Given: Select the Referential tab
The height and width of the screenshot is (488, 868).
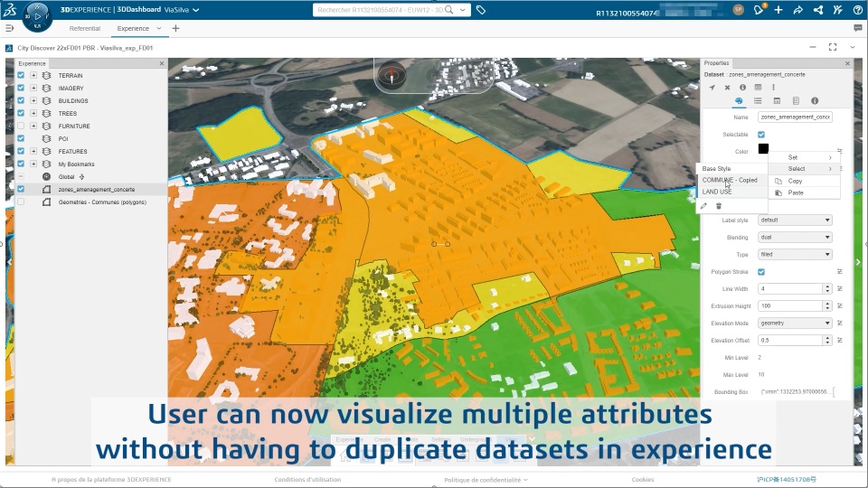Looking at the screenshot, I should point(85,28).
